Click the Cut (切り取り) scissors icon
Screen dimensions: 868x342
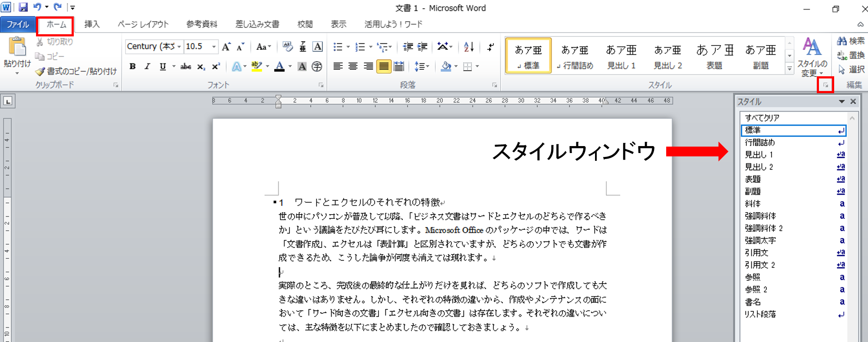pyautogui.click(x=40, y=42)
